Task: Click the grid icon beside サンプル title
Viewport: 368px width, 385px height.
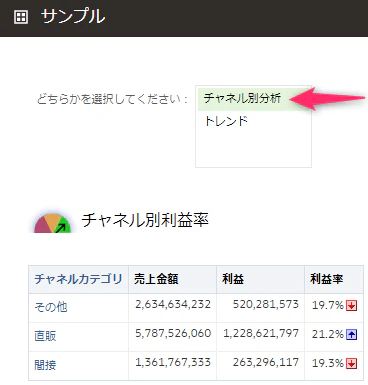Action: [21, 17]
